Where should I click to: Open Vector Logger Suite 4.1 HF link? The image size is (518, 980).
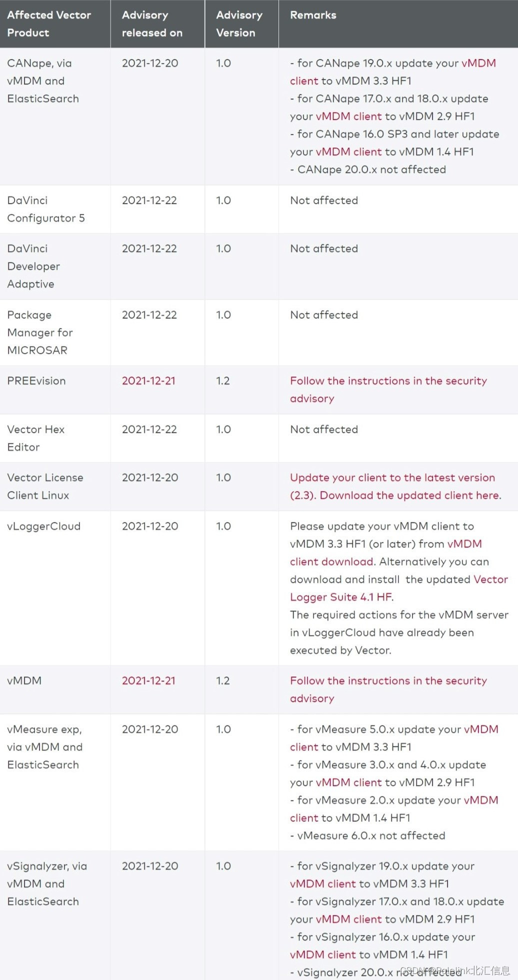(340, 597)
